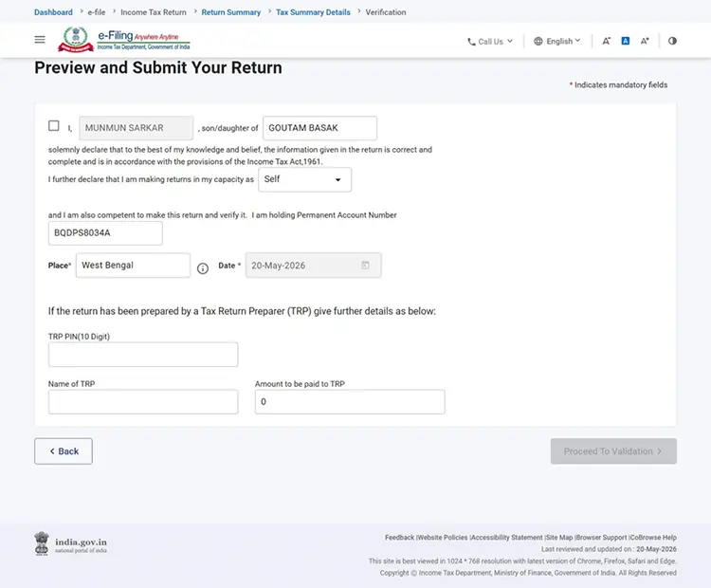Click the PAN field BQDPS8034A
The width and height of the screenshot is (711, 588).
click(x=105, y=232)
